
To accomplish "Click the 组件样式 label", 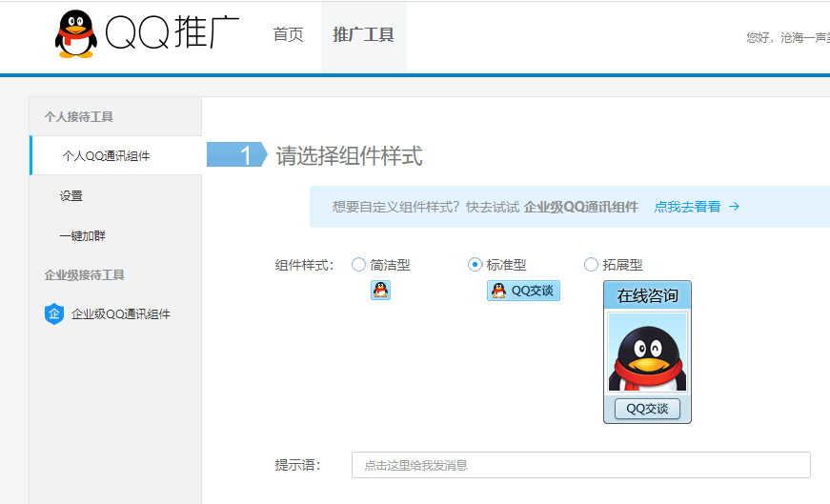I will point(304,265).
